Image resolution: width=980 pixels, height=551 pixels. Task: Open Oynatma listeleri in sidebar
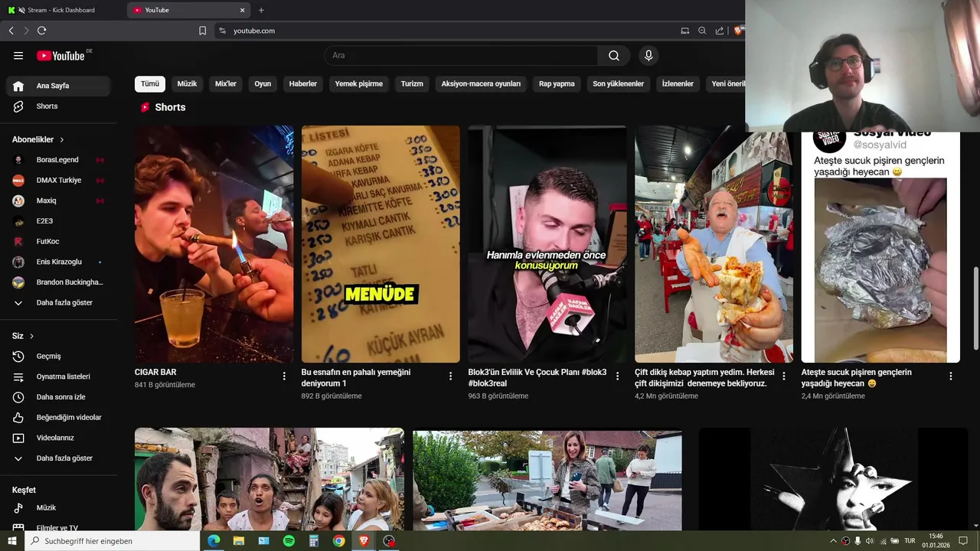click(x=58, y=377)
